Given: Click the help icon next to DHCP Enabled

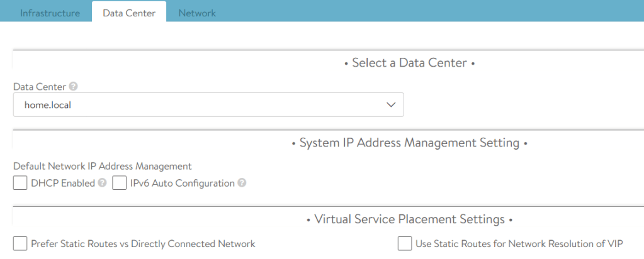Looking at the screenshot, I should [x=102, y=184].
